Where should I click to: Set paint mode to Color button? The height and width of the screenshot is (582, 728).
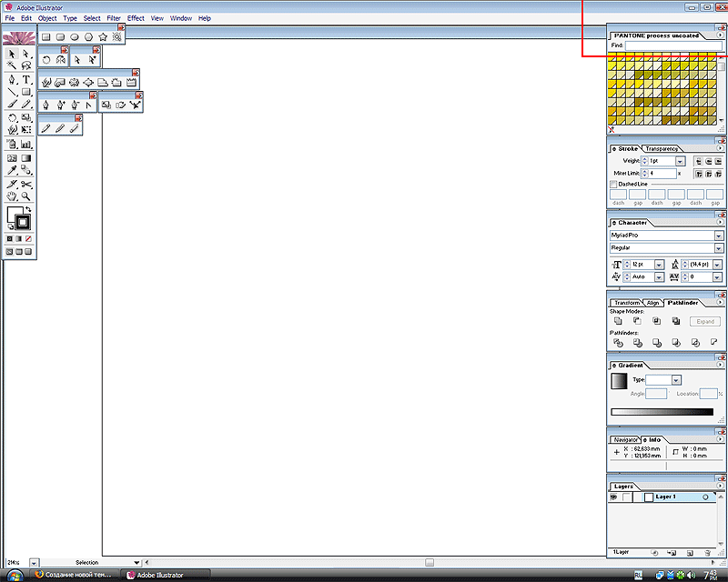[x=9, y=238]
